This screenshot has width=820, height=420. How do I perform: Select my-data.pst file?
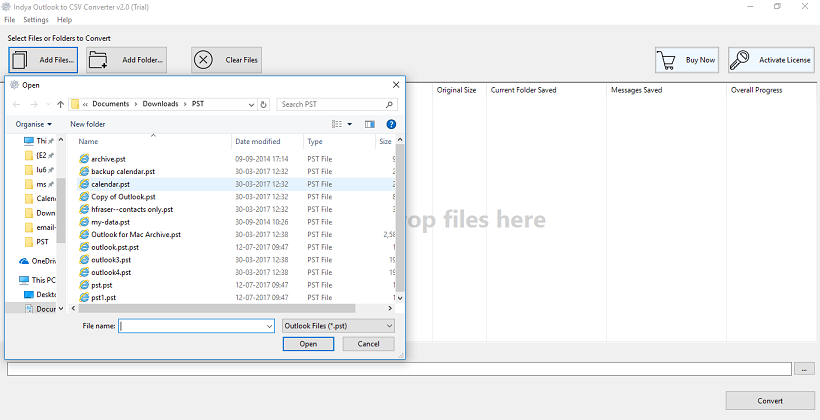tap(110, 222)
